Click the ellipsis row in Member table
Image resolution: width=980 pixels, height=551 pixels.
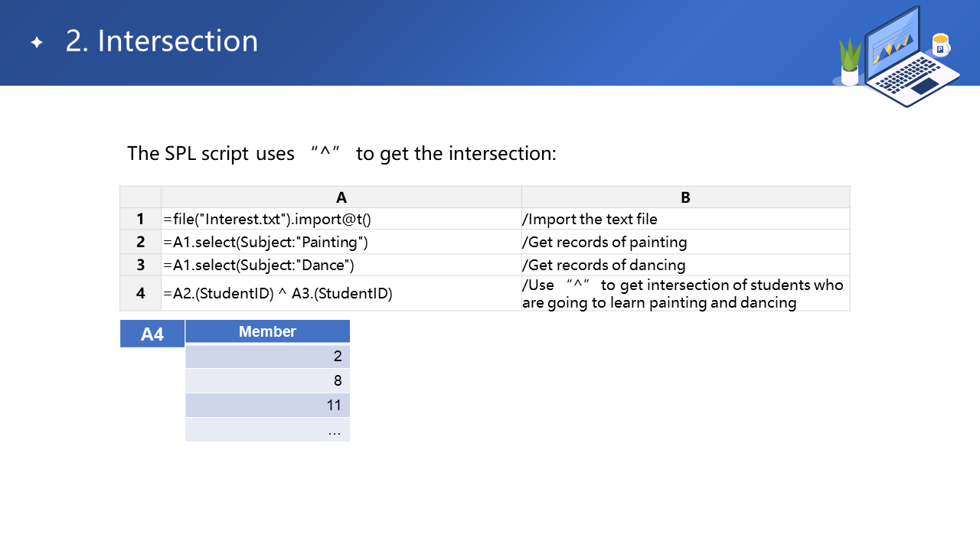[267, 429]
